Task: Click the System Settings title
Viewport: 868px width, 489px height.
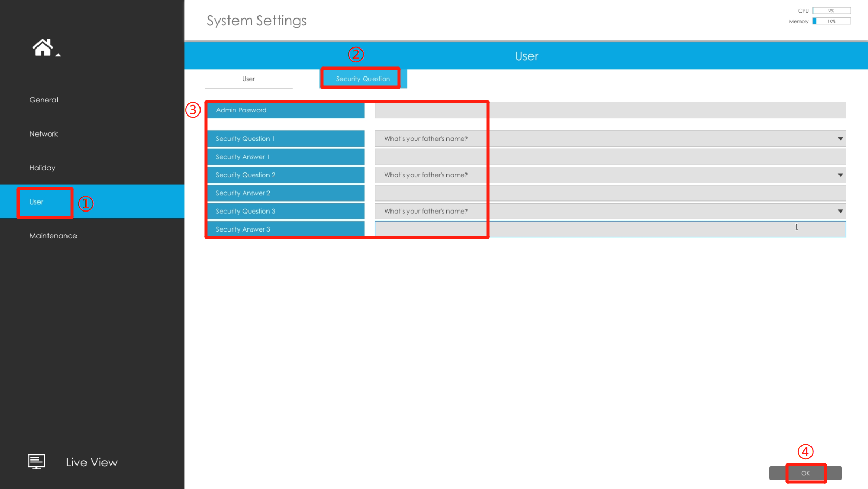Action: point(256,21)
